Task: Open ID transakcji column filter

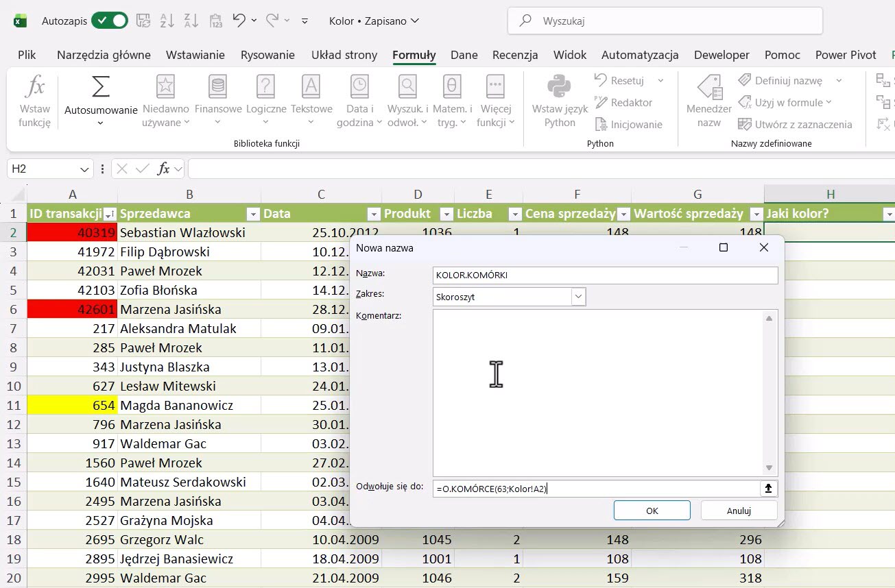Action: point(110,214)
